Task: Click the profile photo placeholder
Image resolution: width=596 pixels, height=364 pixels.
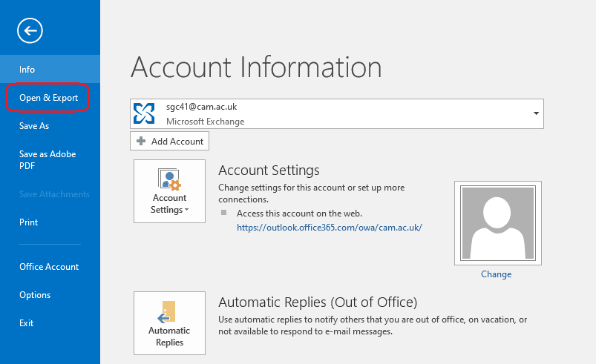Action: click(497, 222)
